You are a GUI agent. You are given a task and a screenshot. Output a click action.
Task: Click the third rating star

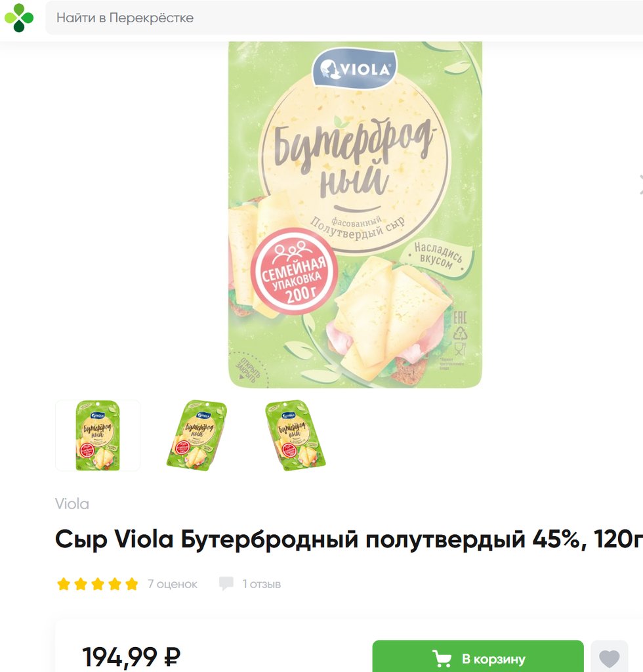click(x=98, y=583)
